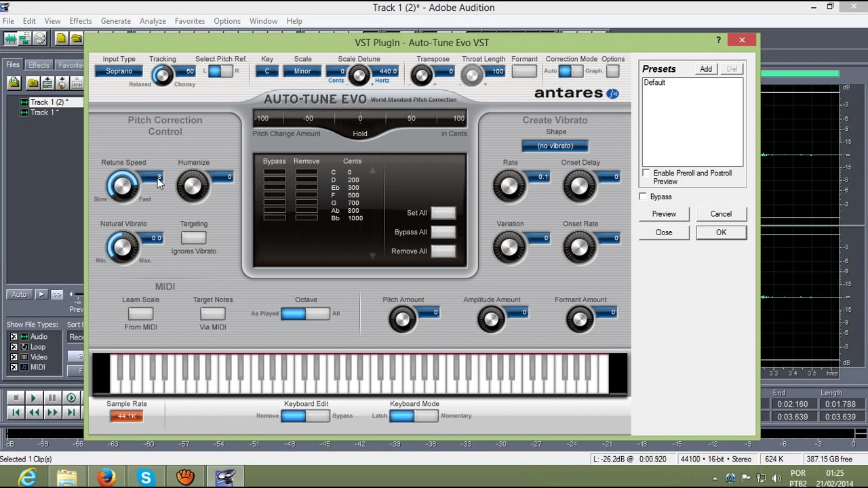This screenshot has width=868, height=488.
Task: Toggle Keyboard Edit Remove/Bypass switch
Action: click(305, 415)
